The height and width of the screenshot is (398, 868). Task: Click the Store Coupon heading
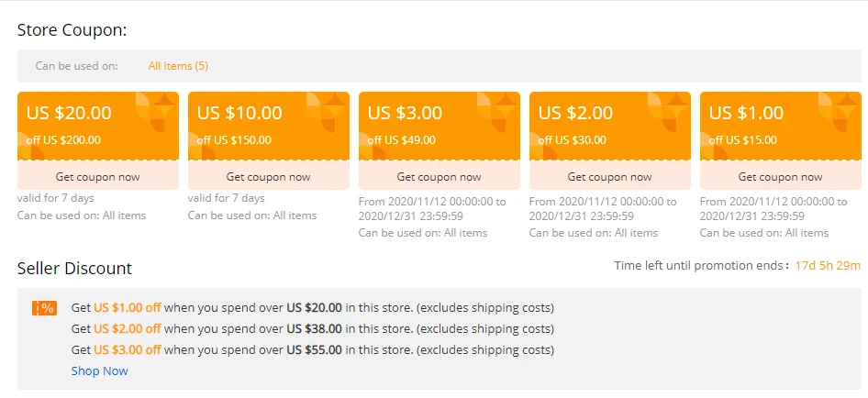[x=72, y=29]
